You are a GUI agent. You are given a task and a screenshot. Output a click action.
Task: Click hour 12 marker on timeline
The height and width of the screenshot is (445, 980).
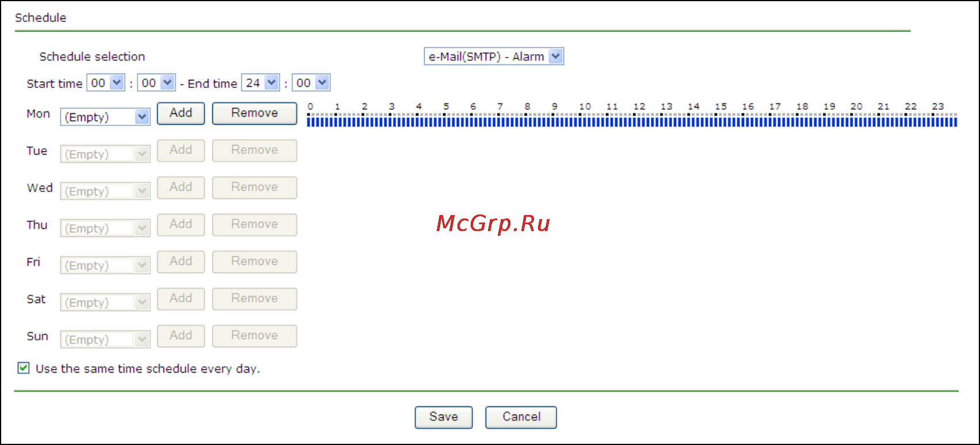click(639, 106)
